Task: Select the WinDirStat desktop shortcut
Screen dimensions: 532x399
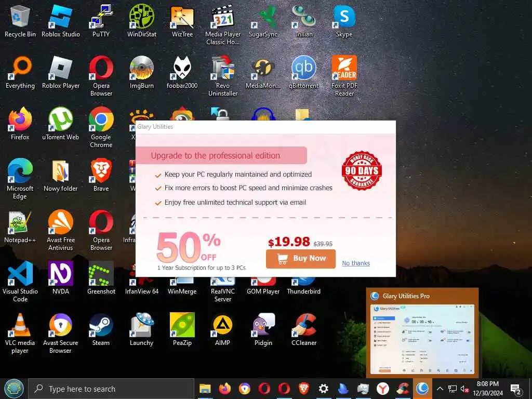Action: pyautogui.click(x=141, y=21)
